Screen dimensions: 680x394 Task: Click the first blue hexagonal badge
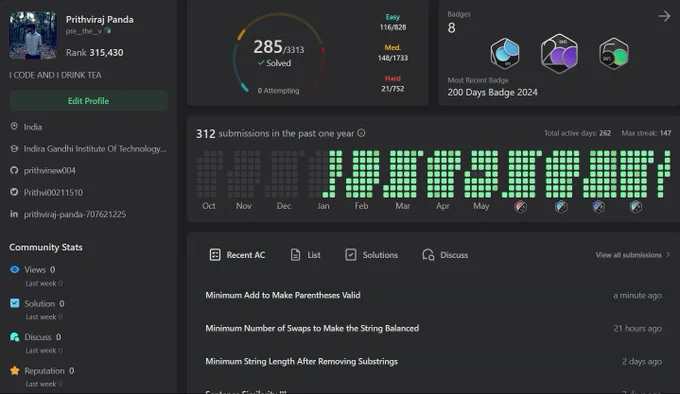pos(505,53)
